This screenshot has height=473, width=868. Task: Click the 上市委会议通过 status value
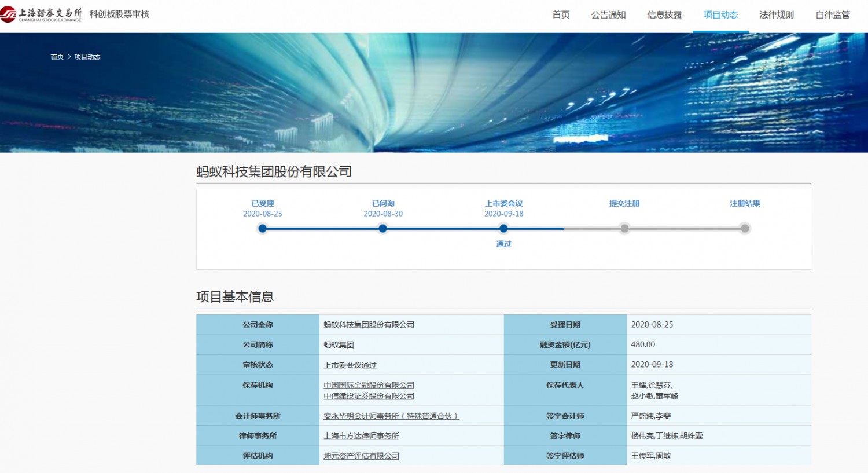click(350, 365)
